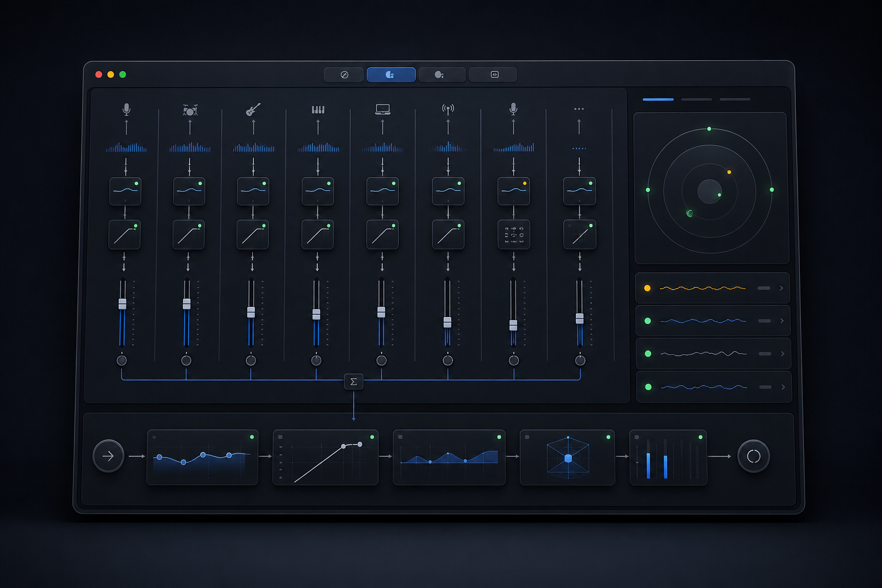Select the orange source dot in radar
The image size is (882, 588).
(x=729, y=172)
